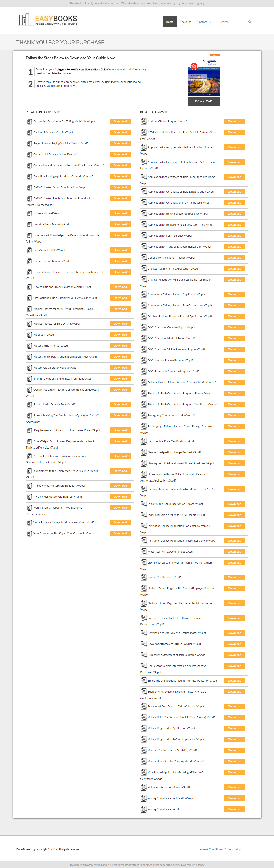Click into the Search input field
The height and width of the screenshot is (868, 274).
click(232, 22)
